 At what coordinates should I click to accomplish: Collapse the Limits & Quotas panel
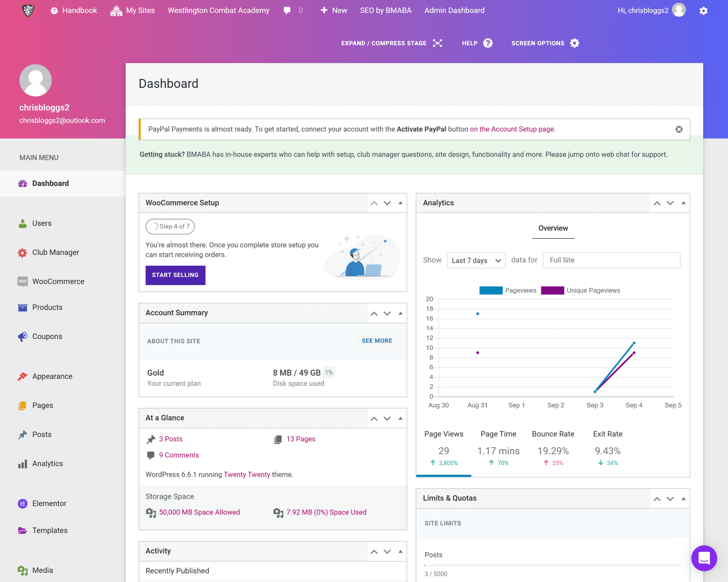683,499
